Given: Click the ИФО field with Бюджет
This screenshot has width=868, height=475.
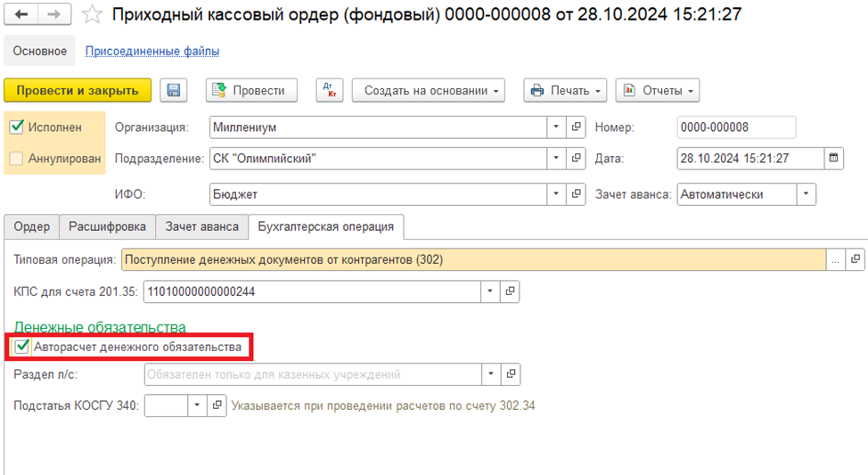Looking at the screenshot, I should (378, 194).
